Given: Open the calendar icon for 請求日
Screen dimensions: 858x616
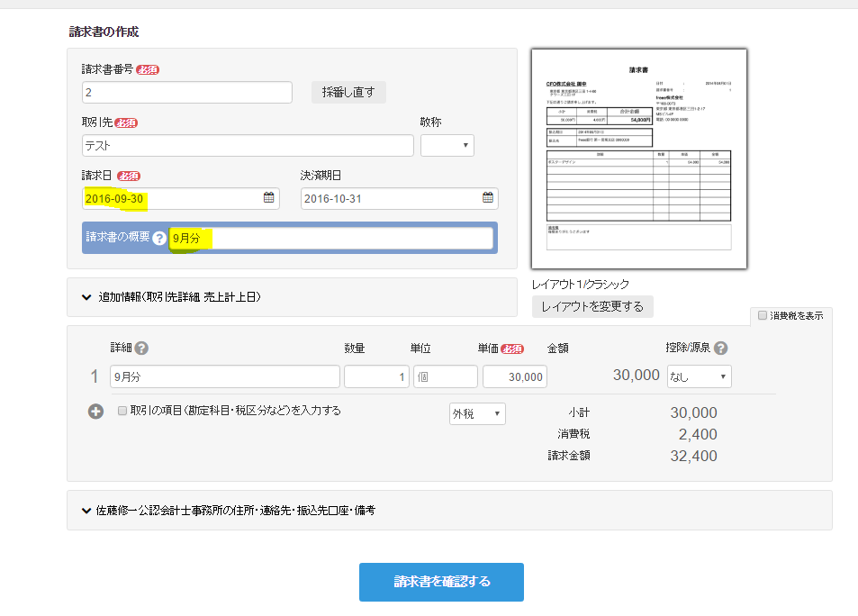Looking at the screenshot, I should pos(268,198).
